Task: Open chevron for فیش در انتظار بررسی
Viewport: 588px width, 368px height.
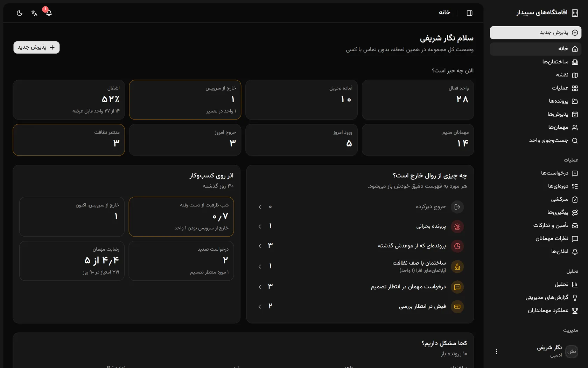Action: click(x=260, y=307)
